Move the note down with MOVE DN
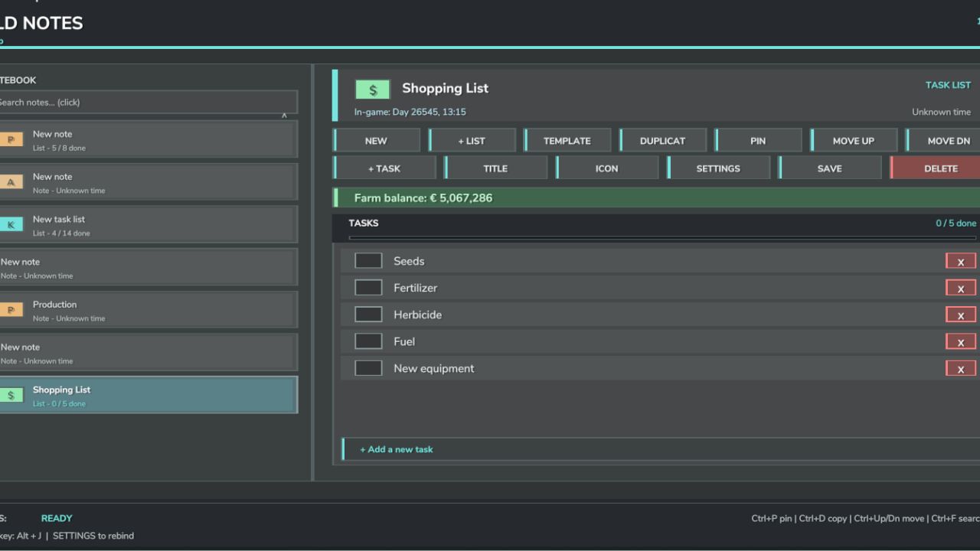 tap(943, 141)
